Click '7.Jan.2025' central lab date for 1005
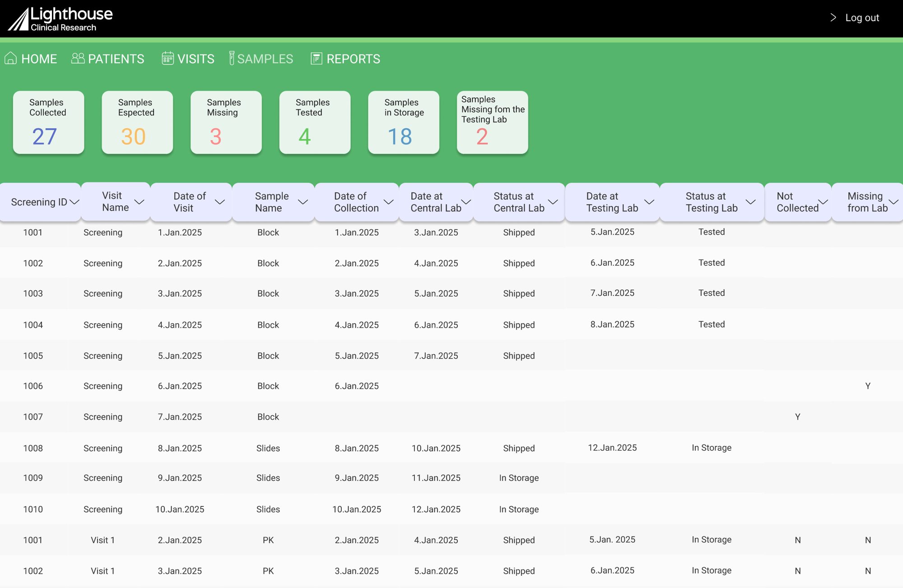Viewport: 903px width, 588px height. (x=436, y=356)
